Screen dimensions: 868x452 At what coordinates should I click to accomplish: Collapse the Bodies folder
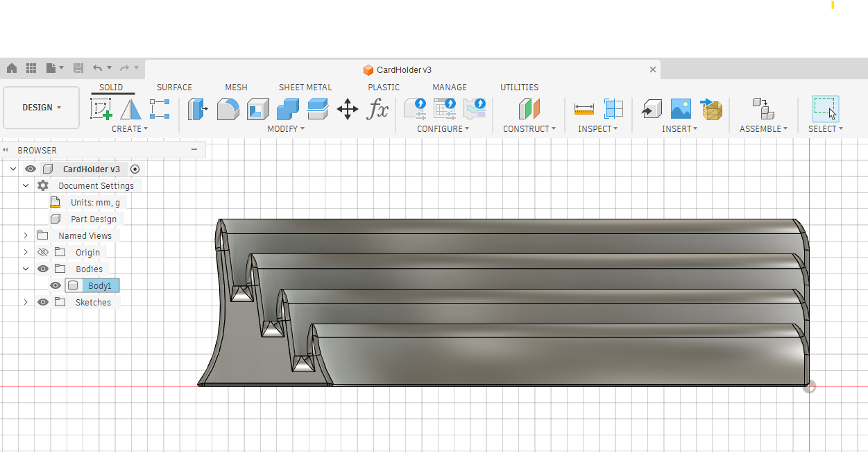click(x=26, y=269)
